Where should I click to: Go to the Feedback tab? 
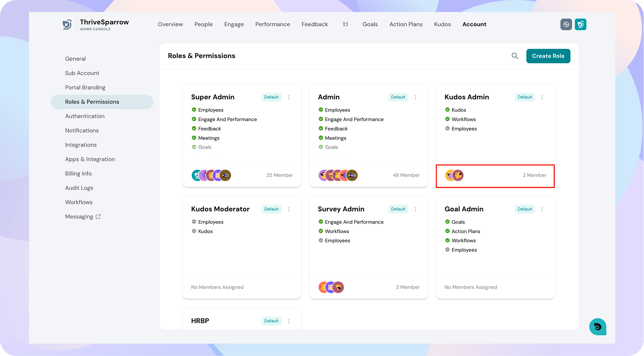click(x=315, y=24)
